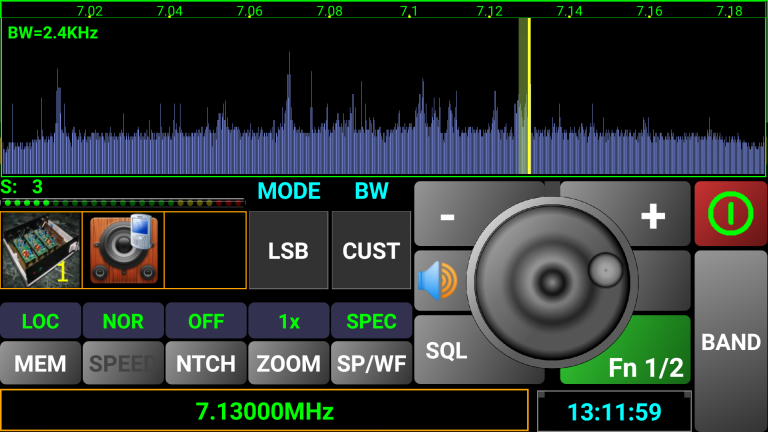Select the radio receiver hardware icon

tap(41, 250)
